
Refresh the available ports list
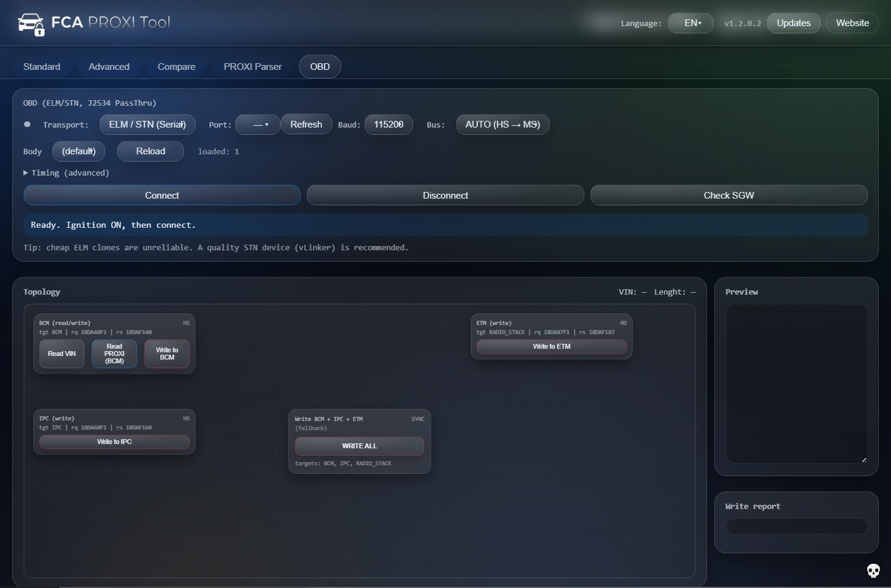306,124
